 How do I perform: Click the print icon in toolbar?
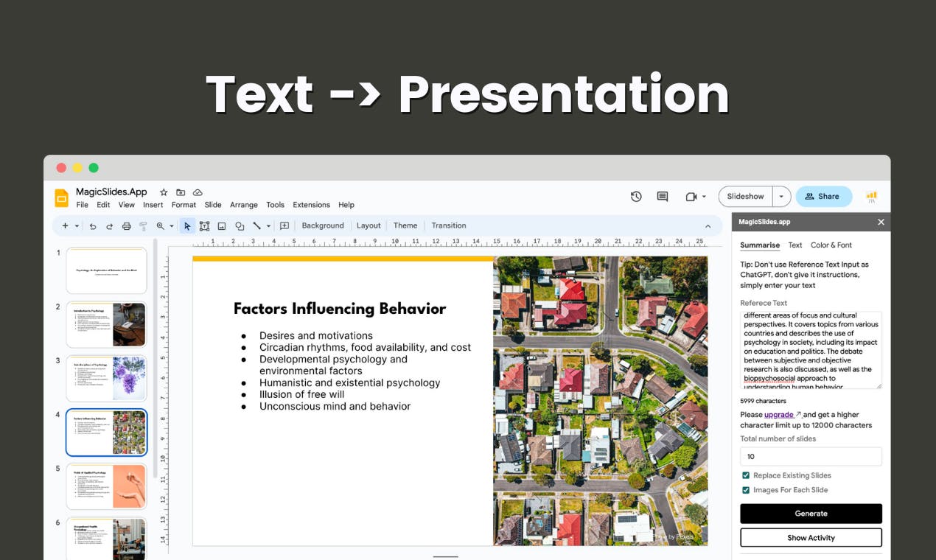126,226
